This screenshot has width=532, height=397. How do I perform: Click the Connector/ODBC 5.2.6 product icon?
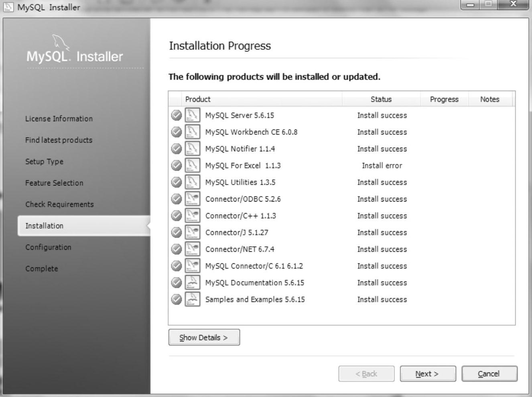click(192, 199)
